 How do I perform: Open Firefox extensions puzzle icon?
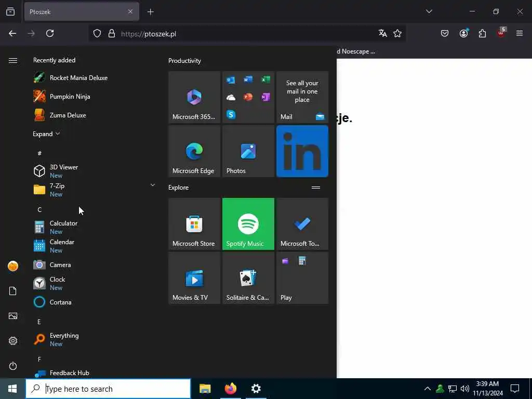coord(482,33)
